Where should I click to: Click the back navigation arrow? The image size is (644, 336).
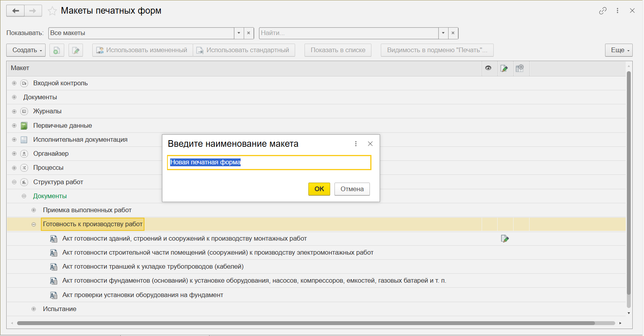(16, 11)
